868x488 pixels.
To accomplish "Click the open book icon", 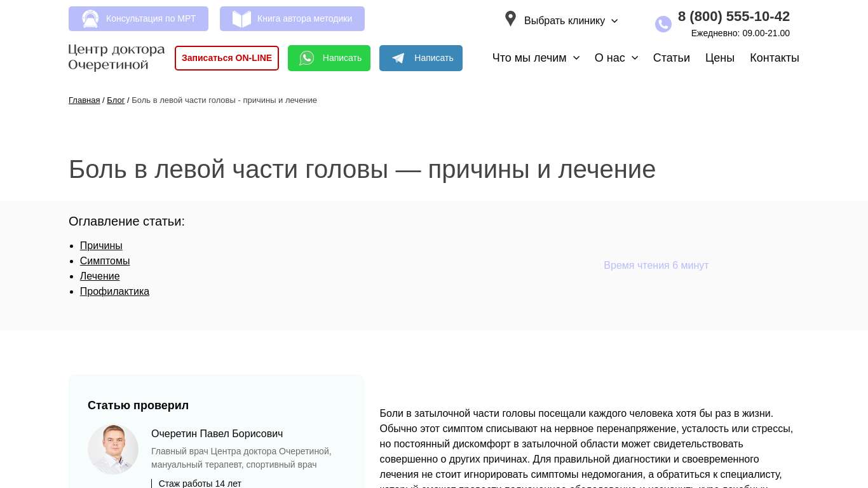I will 241,19.
